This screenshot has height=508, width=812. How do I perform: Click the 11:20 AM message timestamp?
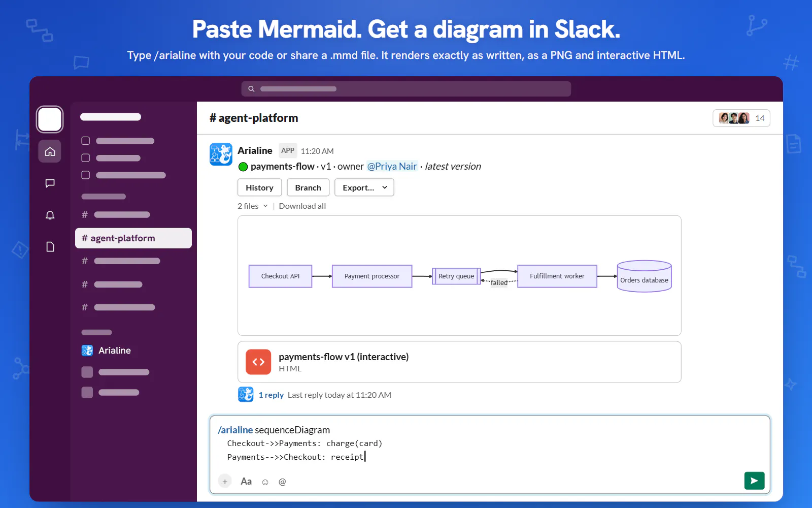(x=317, y=151)
